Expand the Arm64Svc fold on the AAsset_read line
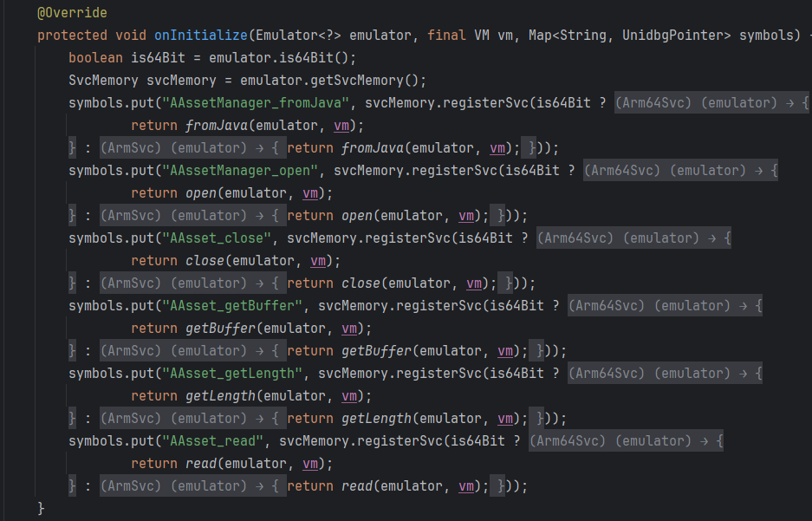Image resolution: width=812 pixels, height=521 pixels. click(626, 441)
